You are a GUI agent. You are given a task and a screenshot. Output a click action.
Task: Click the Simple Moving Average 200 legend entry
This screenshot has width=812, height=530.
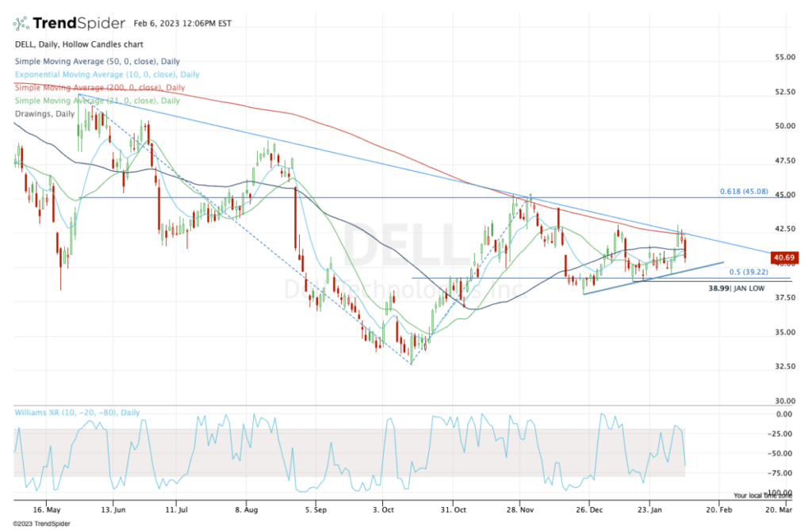click(100, 87)
